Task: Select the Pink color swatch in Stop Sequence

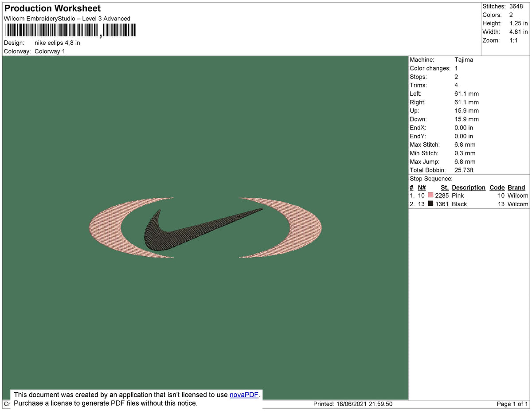Action: 430,195
